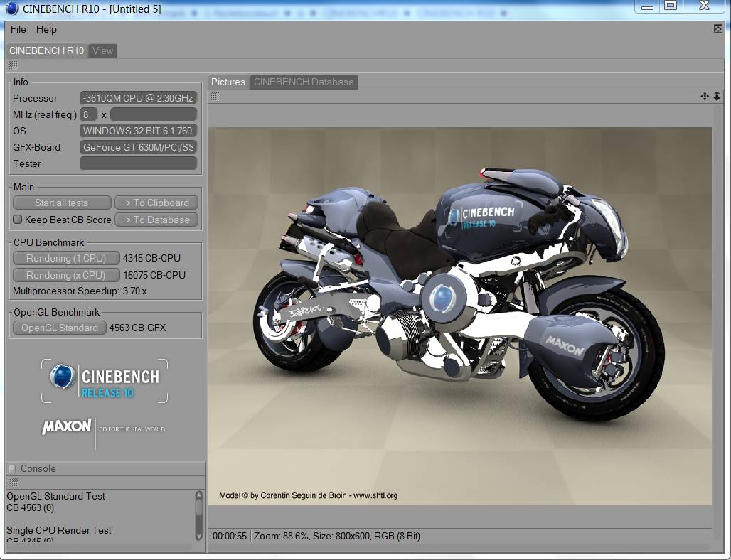The height and width of the screenshot is (560, 731).
Task: Click the grip handle under Console
Action: 14,483
